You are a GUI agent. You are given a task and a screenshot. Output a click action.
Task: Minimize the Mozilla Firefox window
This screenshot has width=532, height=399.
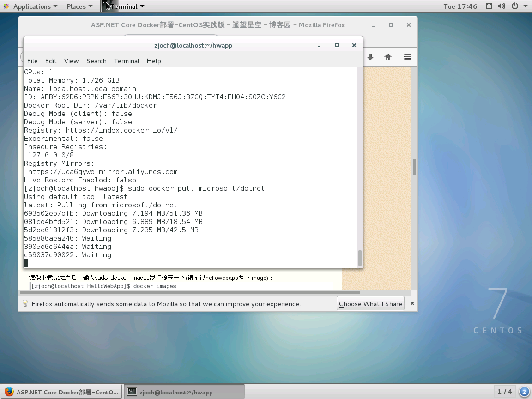click(x=374, y=25)
